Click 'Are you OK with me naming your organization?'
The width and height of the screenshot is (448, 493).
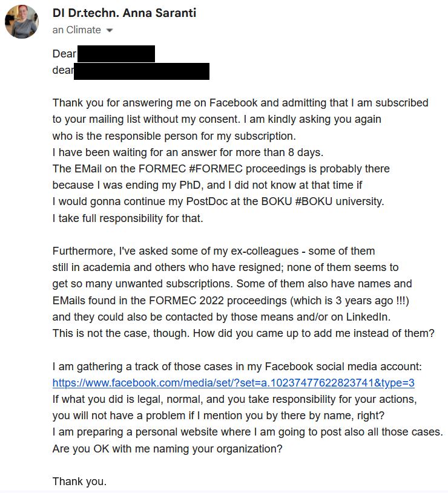[167, 449]
